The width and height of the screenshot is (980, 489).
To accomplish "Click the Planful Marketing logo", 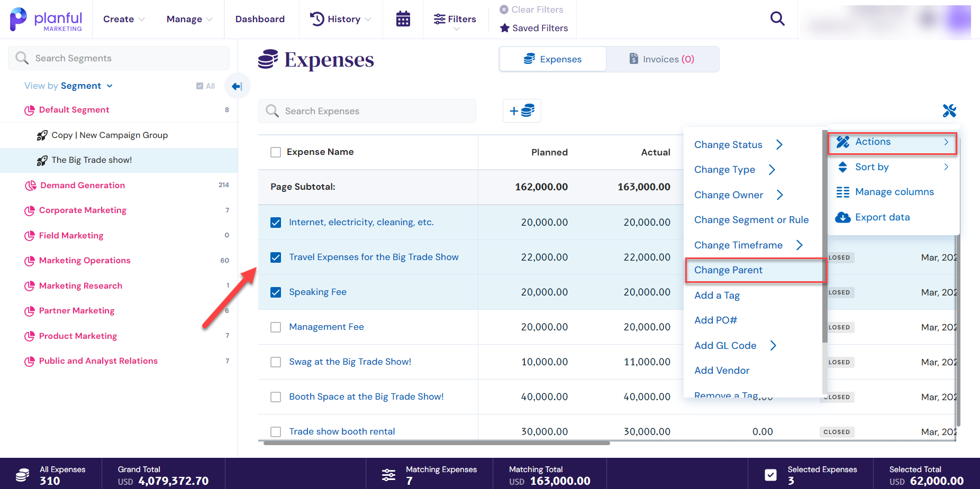I will pos(46,20).
